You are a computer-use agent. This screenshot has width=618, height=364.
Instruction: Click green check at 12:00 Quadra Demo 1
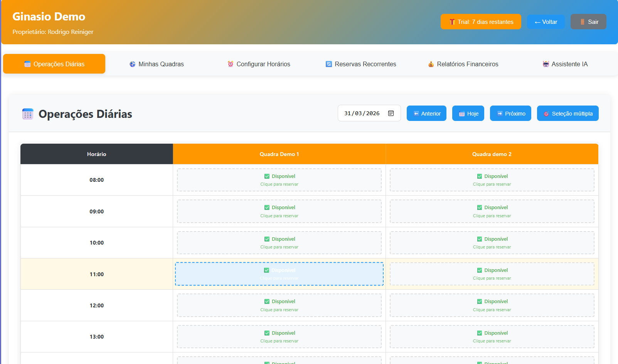tap(267, 302)
